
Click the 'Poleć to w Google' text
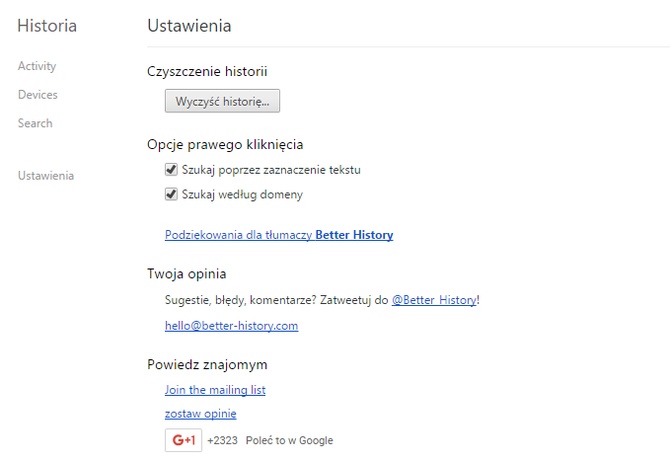tap(289, 440)
